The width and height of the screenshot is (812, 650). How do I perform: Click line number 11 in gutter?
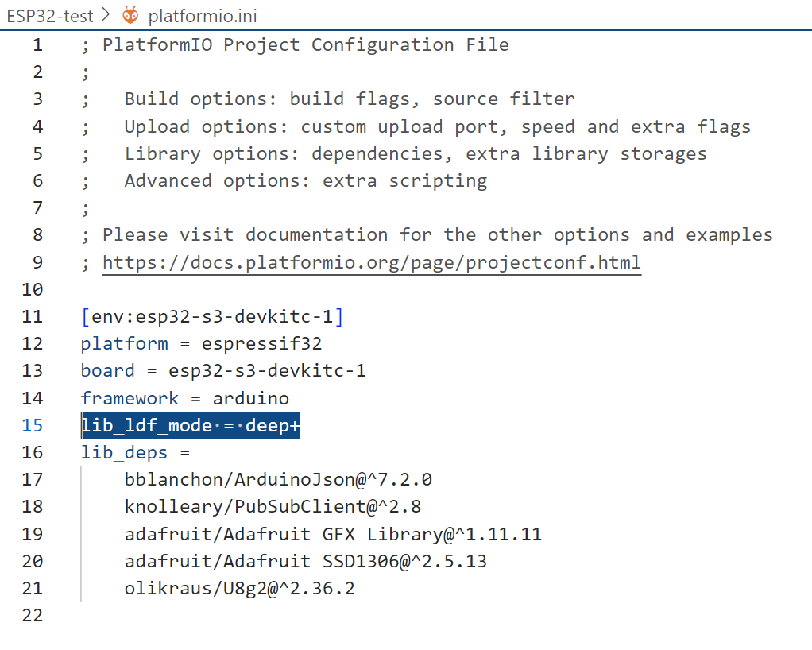pos(32,316)
